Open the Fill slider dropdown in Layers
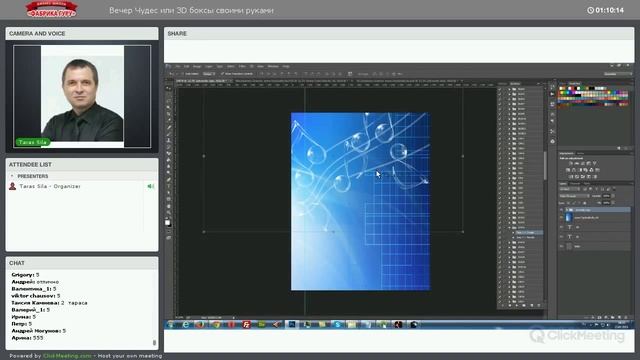The height and width of the screenshot is (360, 640). [613, 203]
